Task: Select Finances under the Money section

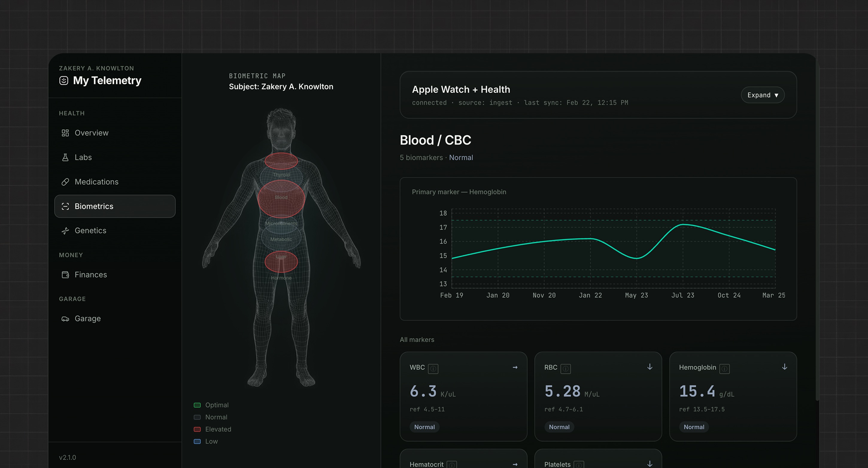Action: [x=90, y=275]
